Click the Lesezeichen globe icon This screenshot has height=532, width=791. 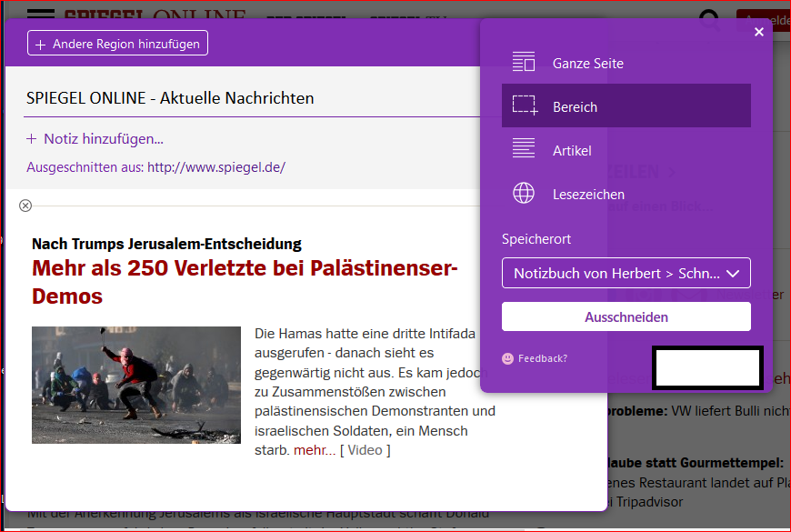point(524,193)
